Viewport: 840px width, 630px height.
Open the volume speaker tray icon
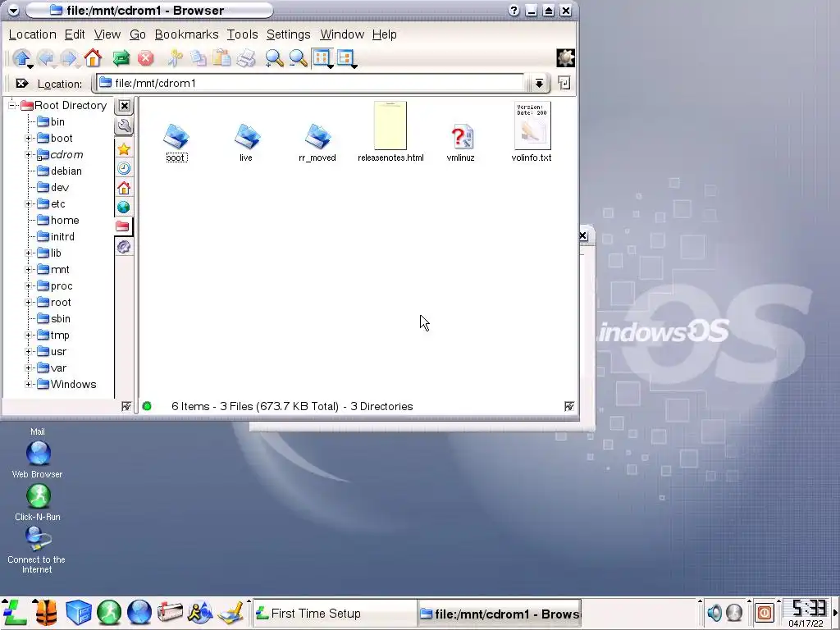pos(714,612)
